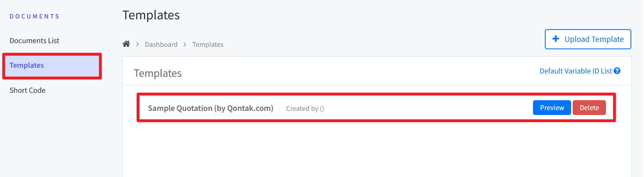
Task: Open the question mark help icon
Action: click(617, 71)
